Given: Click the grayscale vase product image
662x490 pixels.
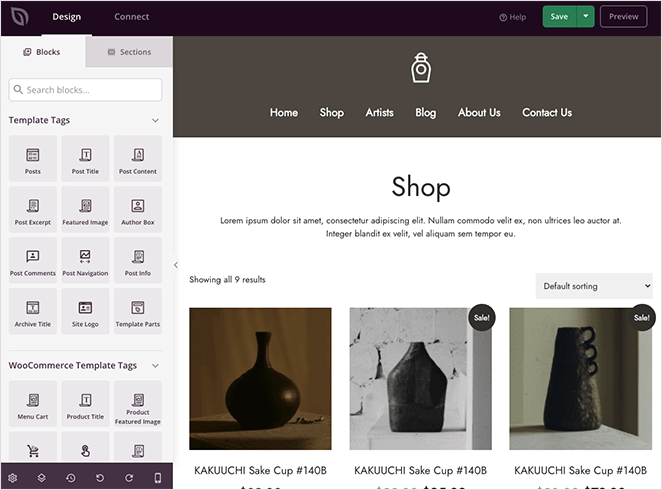Looking at the screenshot, I should coord(421,379).
